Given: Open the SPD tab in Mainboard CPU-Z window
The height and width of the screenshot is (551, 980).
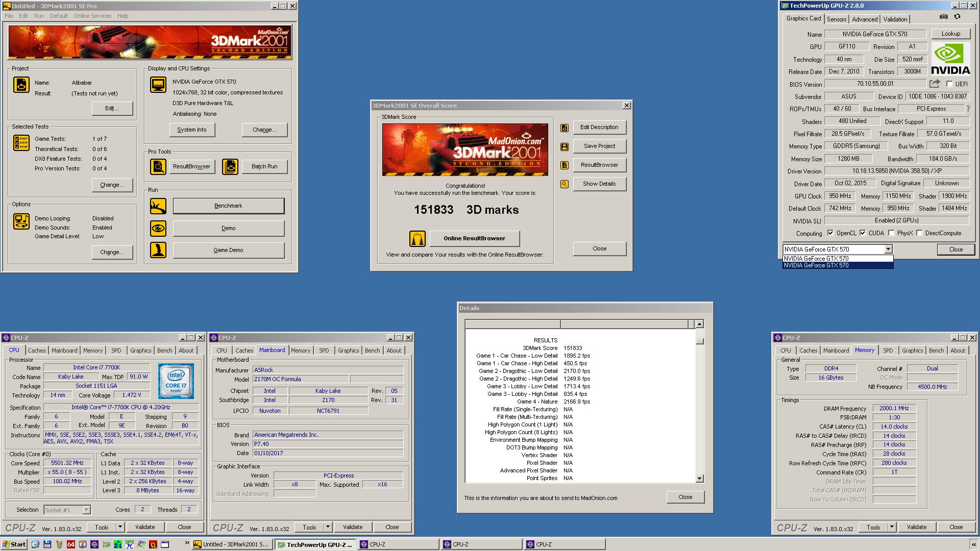Looking at the screenshot, I should tap(324, 350).
